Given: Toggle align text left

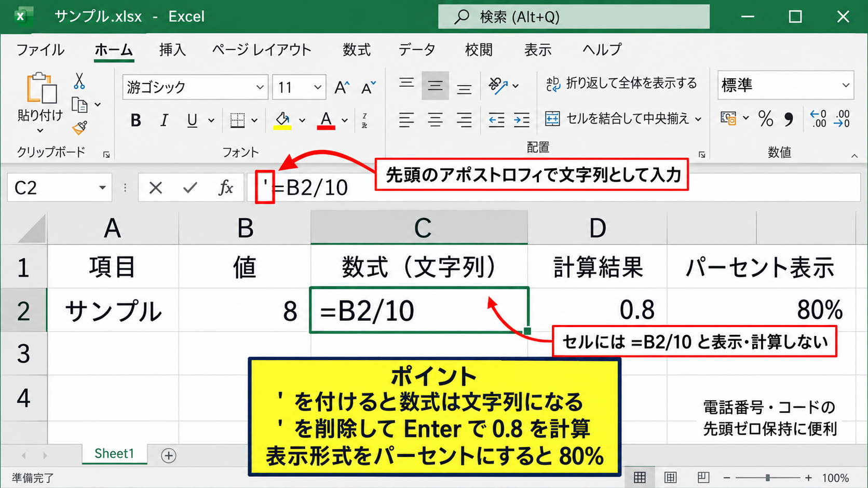Looking at the screenshot, I should coord(406,120).
